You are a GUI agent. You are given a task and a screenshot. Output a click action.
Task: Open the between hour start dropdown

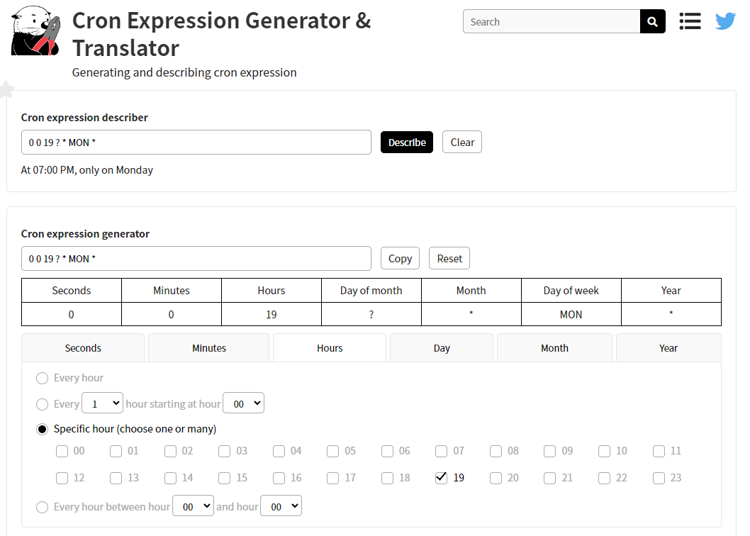(x=193, y=506)
